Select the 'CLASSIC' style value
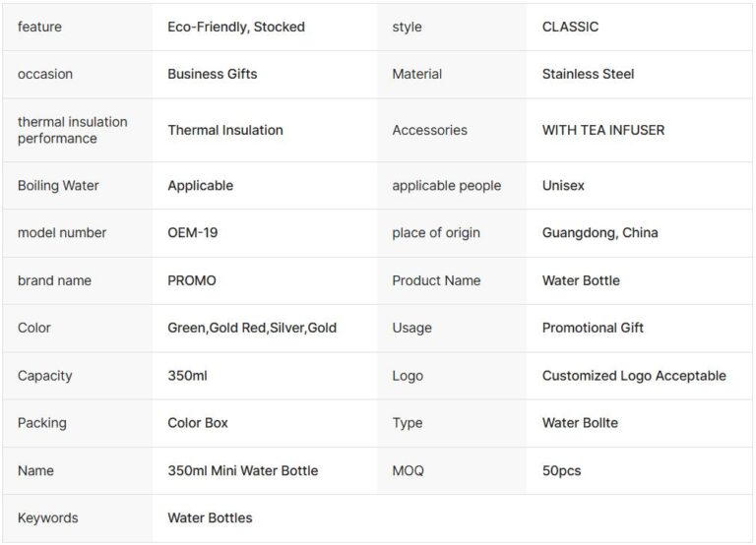The height and width of the screenshot is (545, 756). [570, 27]
